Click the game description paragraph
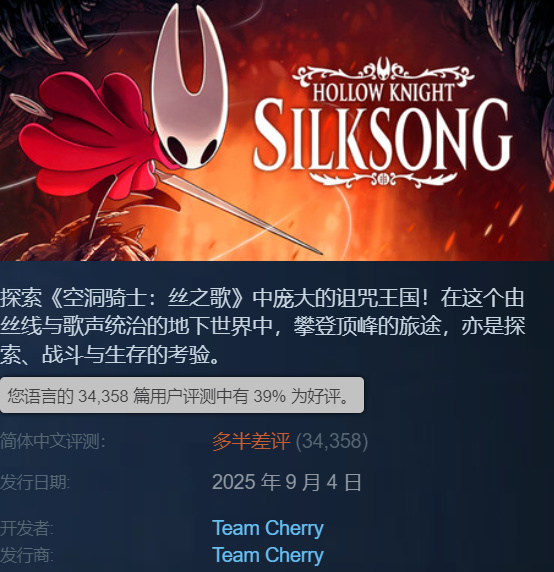The height and width of the screenshot is (572, 554). pos(263,326)
